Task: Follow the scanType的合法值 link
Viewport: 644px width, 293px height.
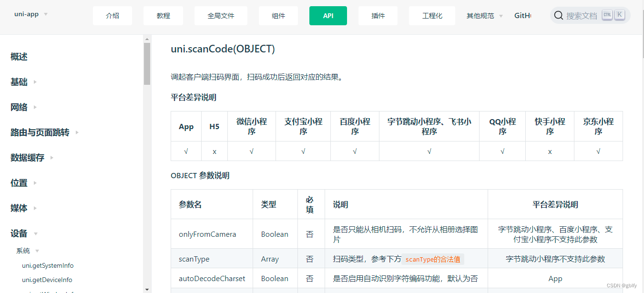Action: pyautogui.click(x=433, y=259)
